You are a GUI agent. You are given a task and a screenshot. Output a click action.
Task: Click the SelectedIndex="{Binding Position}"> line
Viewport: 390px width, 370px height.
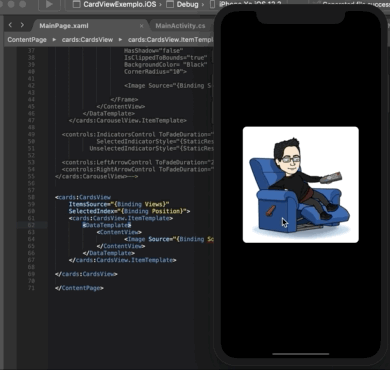point(129,211)
